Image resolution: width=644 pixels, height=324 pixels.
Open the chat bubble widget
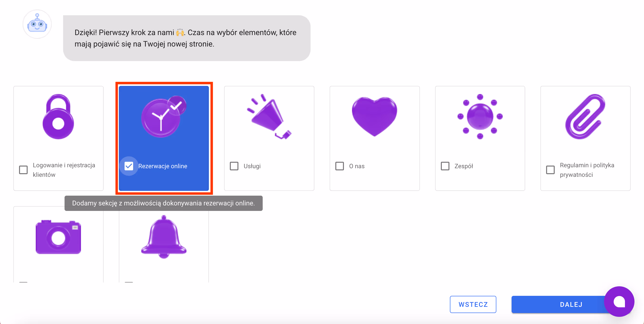619,302
